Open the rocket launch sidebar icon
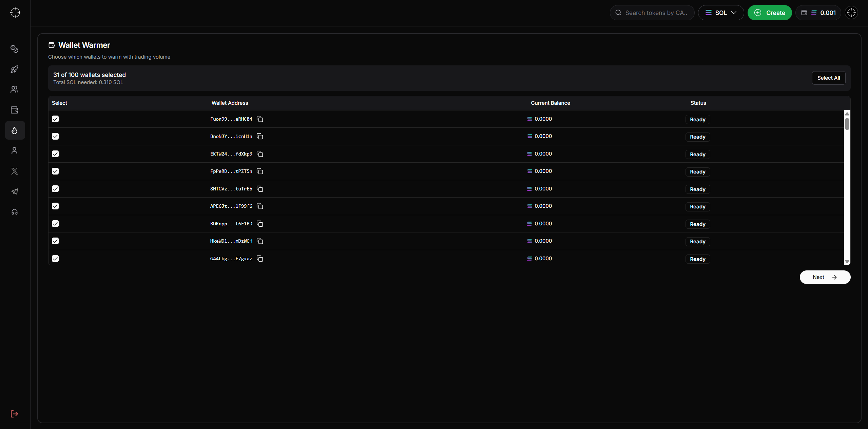The width and height of the screenshot is (868, 429). [x=15, y=69]
